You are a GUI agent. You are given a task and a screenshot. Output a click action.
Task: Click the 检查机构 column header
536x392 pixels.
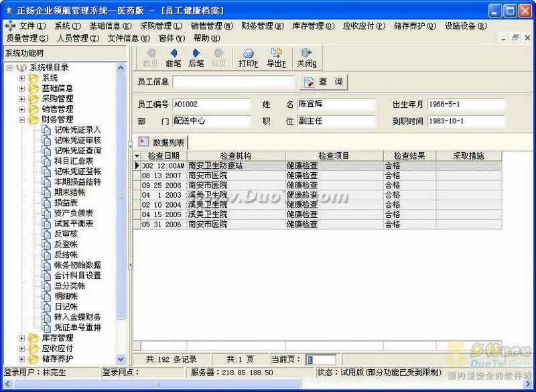pos(236,156)
